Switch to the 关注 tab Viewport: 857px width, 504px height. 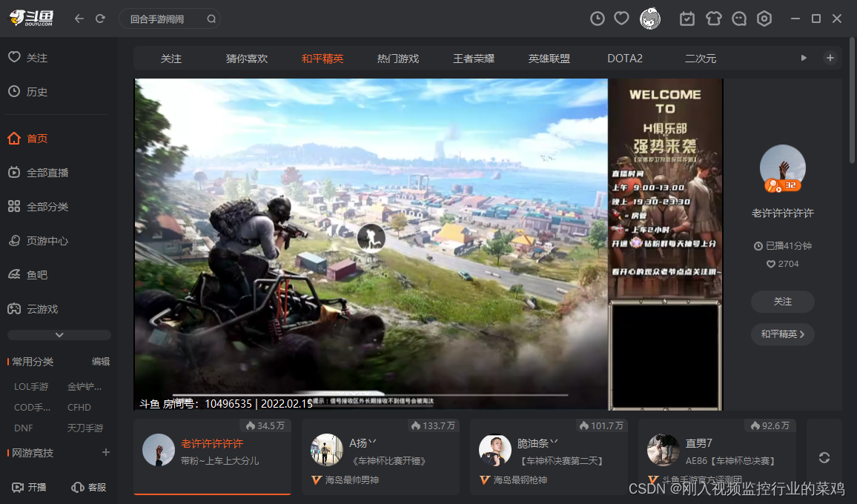(171, 59)
